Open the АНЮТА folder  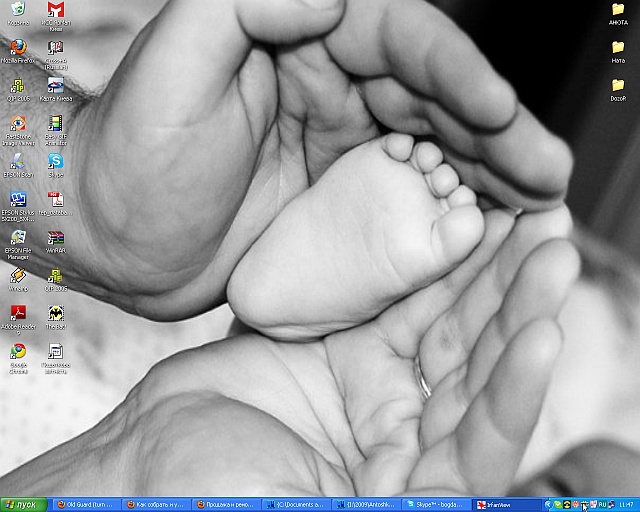[x=618, y=13]
